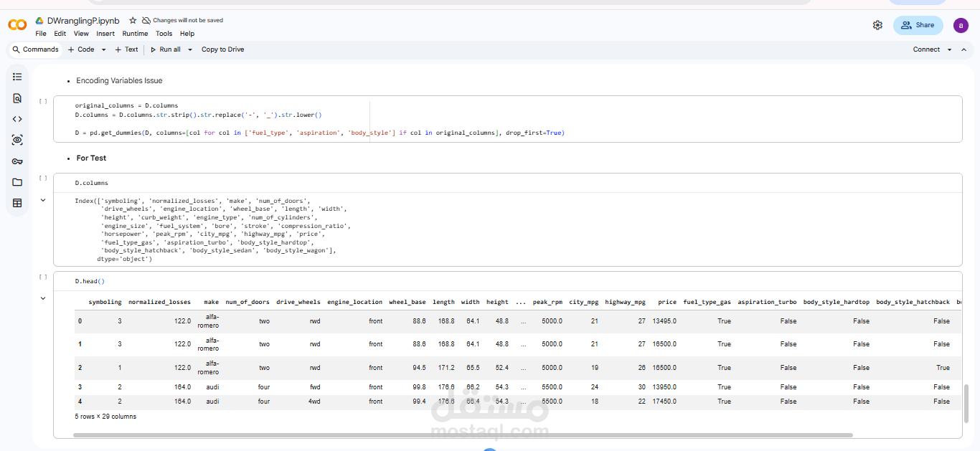Star the DWranglingP.ipynb notebook
980x451 pixels.
133,21
